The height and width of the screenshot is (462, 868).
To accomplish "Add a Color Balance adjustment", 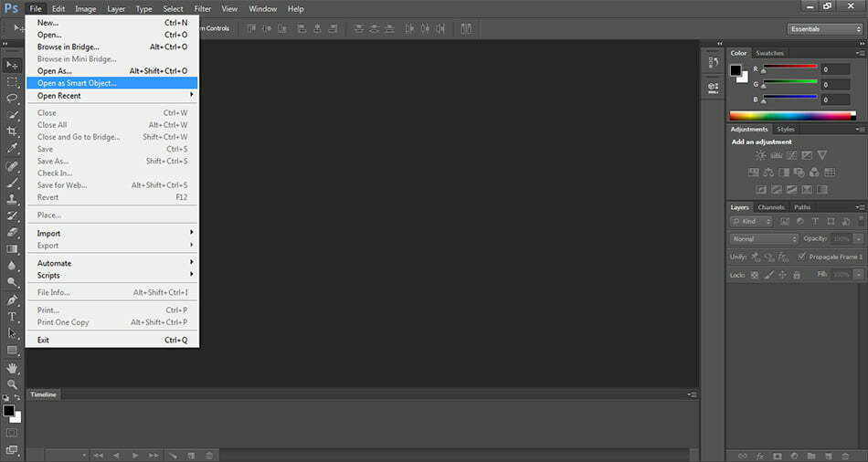I will pyautogui.click(x=768, y=173).
